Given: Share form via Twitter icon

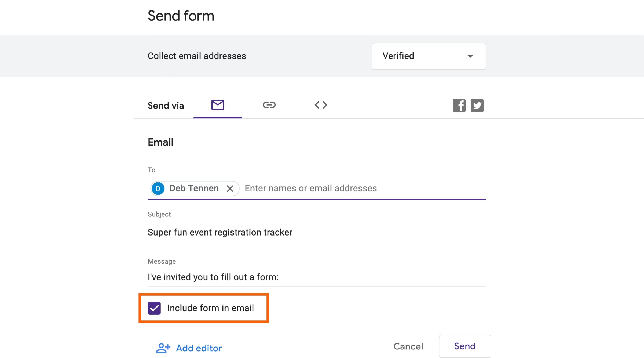Looking at the screenshot, I should tap(477, 106).
